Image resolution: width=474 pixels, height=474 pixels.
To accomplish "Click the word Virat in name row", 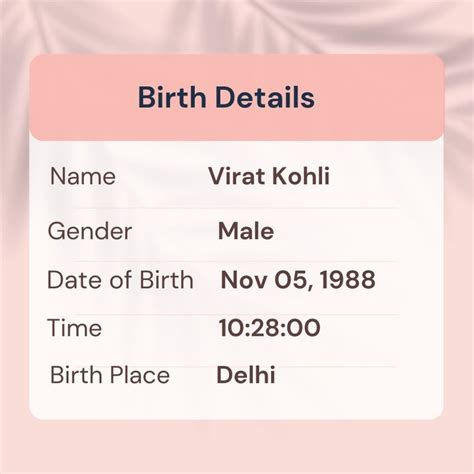I will coord(237,176).
